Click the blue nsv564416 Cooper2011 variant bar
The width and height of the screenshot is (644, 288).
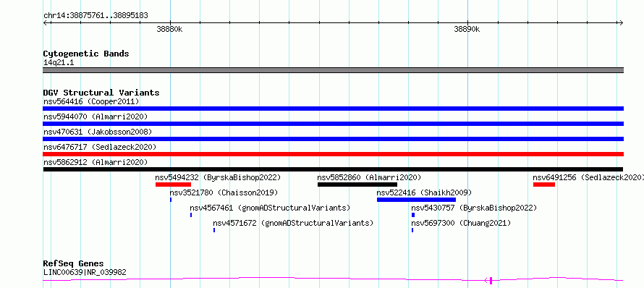(333, 109)
